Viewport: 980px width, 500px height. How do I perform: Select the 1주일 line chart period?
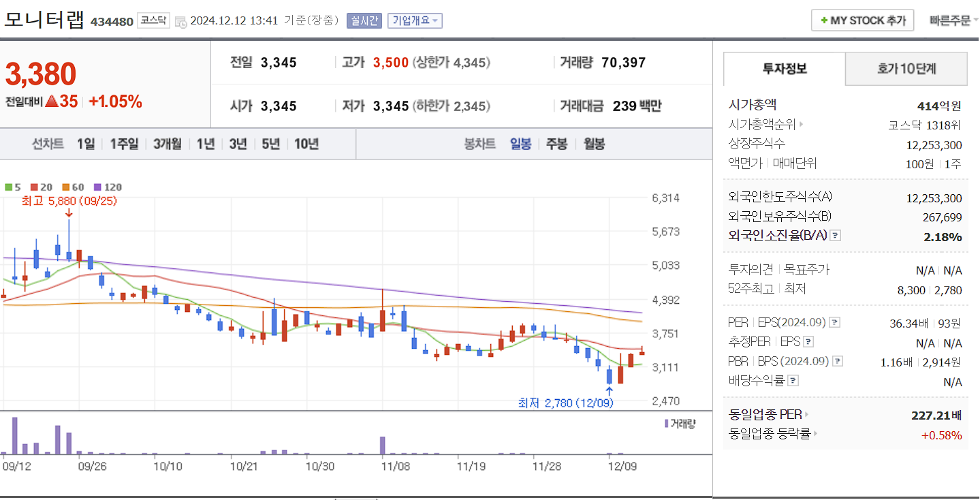click(x=124, y=144)
